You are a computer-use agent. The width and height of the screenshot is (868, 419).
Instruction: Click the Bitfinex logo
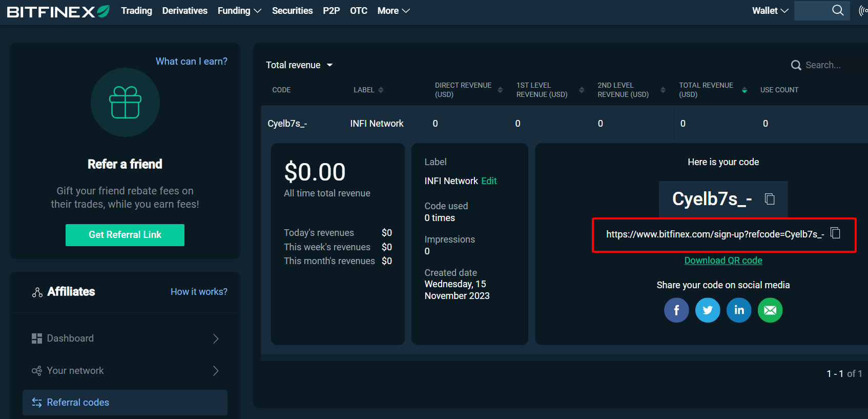point(58,11)
